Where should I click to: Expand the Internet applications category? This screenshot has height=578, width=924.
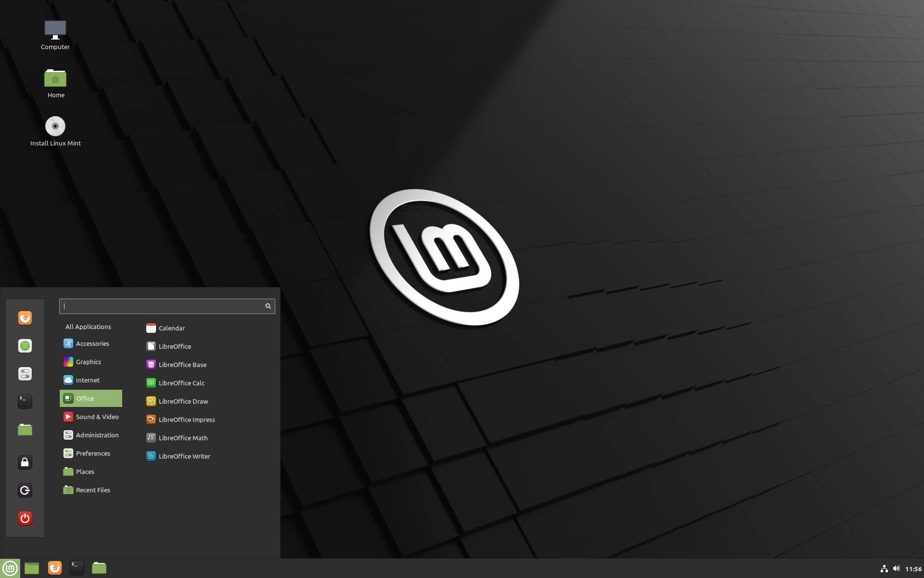pos(87,380)
